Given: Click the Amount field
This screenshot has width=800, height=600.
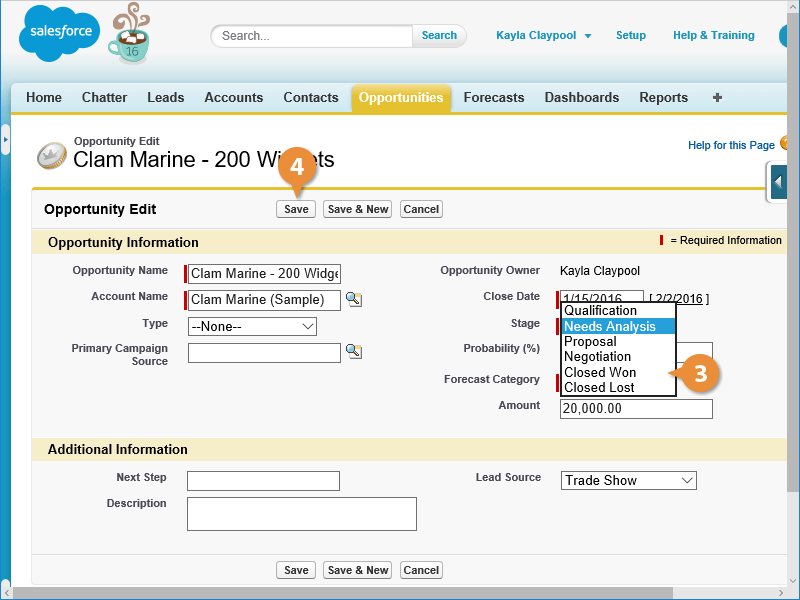Looking at the screenshot, I should pos(636,409).
